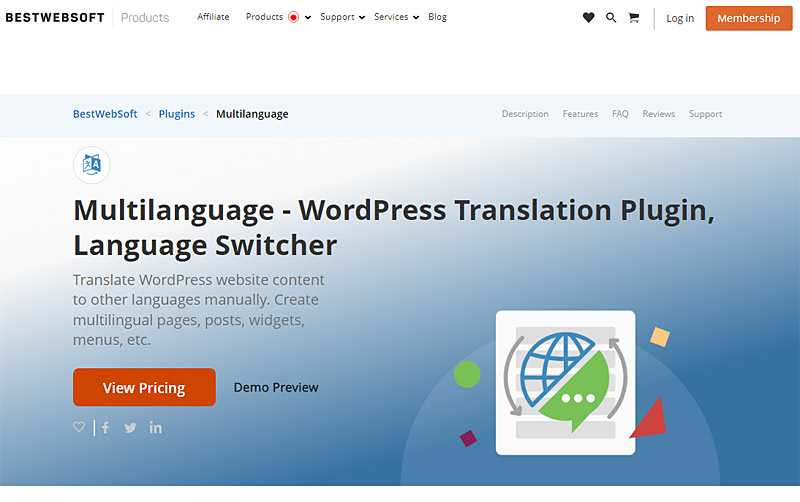Open the Affiliate menu item

pos(213,17)
